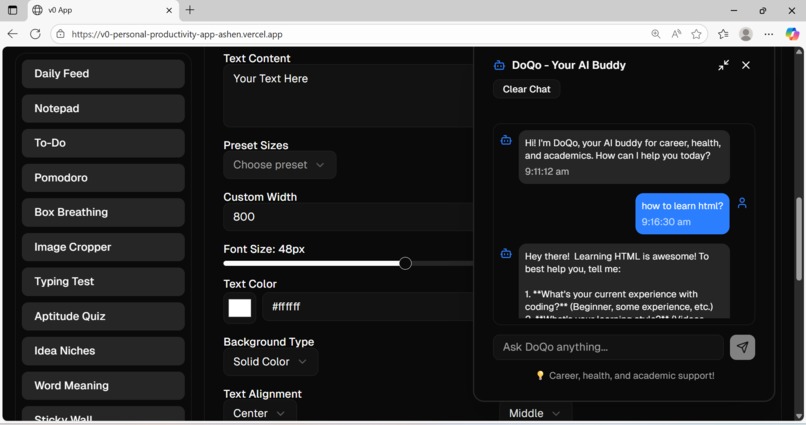Reload the page with refresh icon
The image size is (806, 425).
(35, 34)
